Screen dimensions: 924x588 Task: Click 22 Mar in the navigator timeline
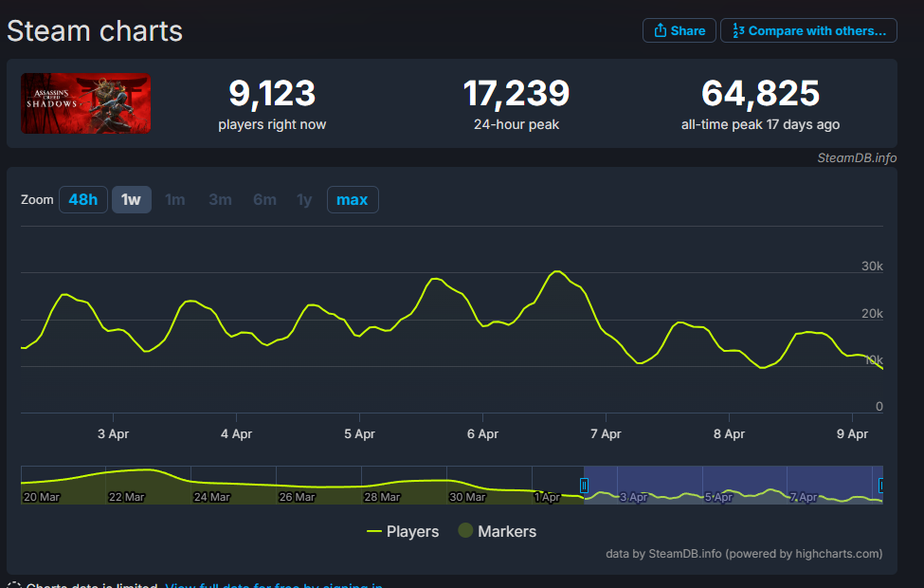tap(127, 497)
